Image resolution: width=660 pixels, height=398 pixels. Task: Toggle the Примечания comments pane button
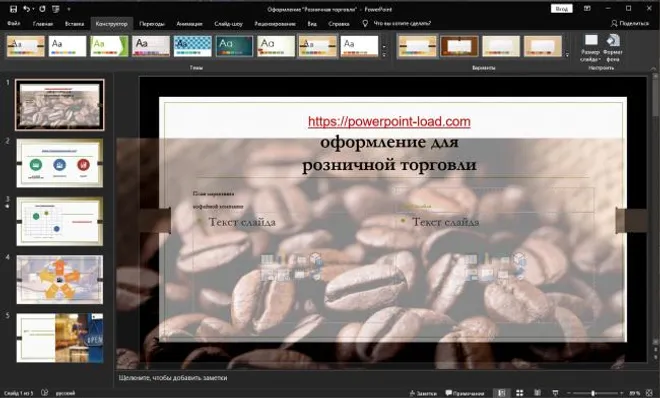(465, 393)
